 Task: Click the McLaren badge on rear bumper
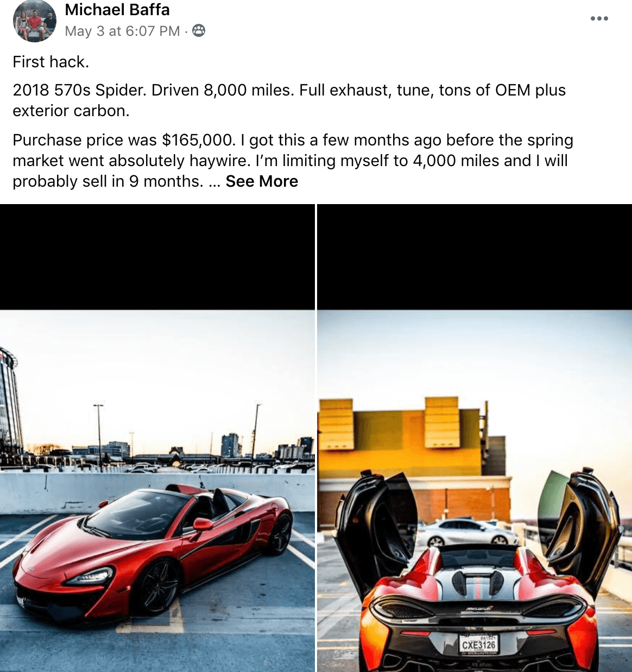[479, 608]
